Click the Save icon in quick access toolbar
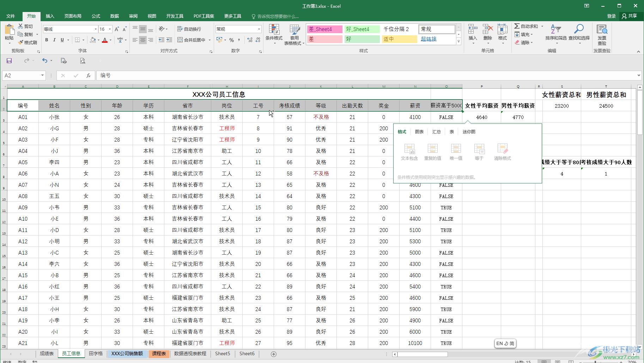 coord(9,61)
